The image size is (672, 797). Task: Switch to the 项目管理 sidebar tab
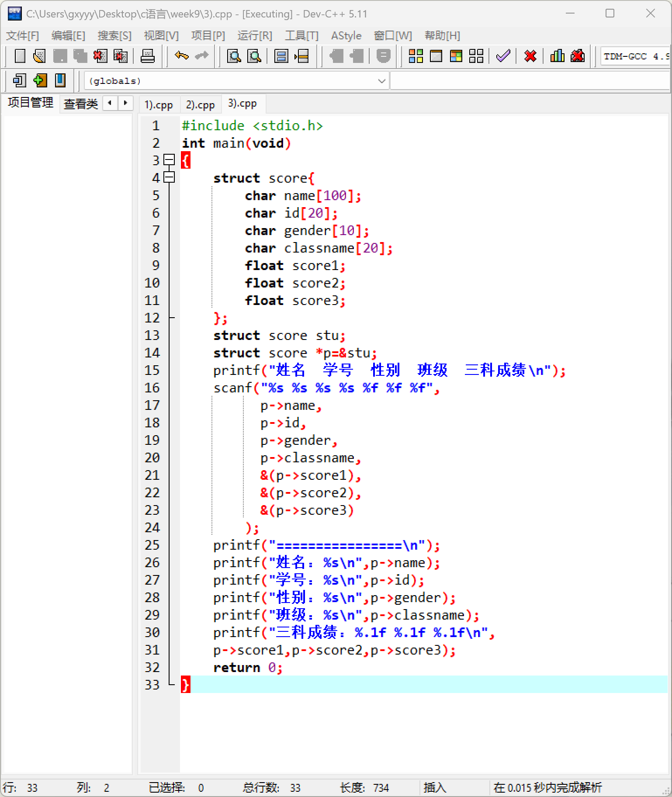[x=30, y=103]
